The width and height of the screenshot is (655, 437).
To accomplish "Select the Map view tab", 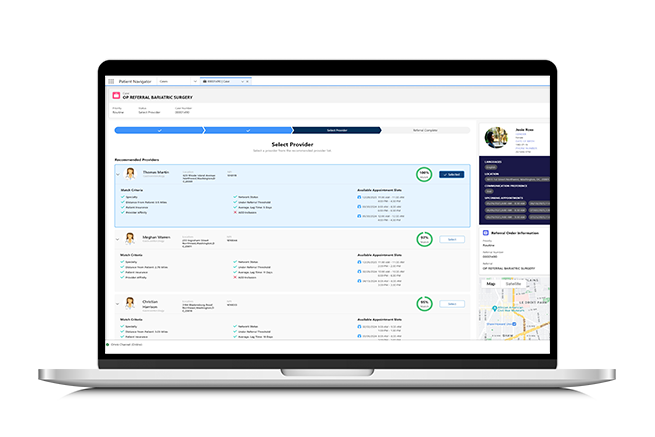I will coord(491,284).
